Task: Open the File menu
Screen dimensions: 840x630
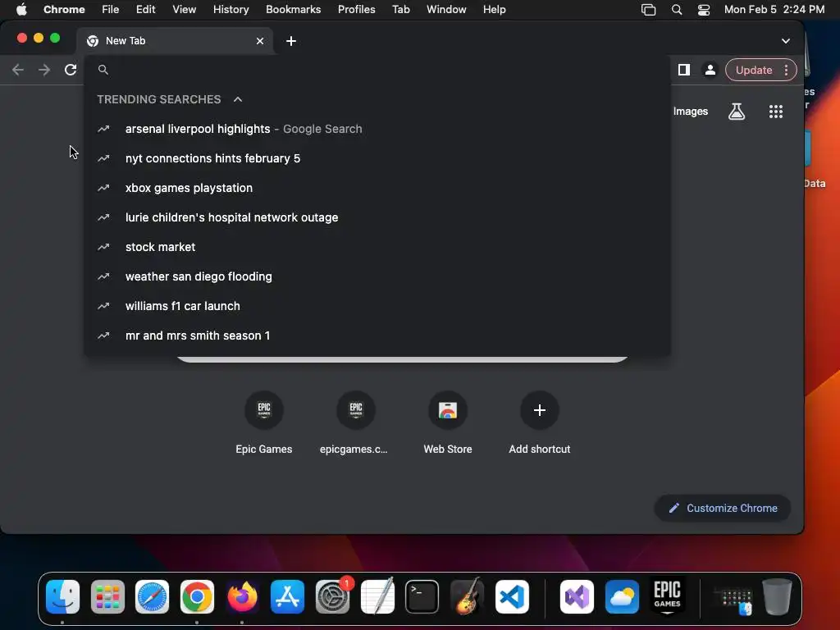Action: pyautogui.click(x=111, y=10)
